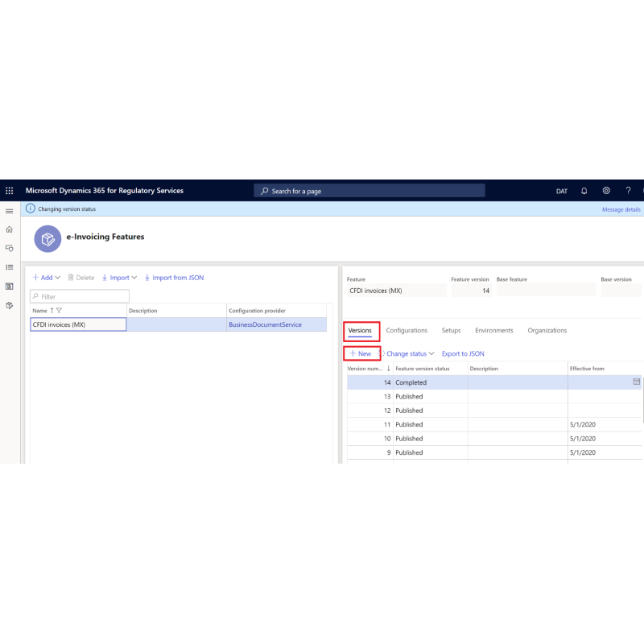Click the Filter input field
This screenshot has width=644, height=644.
pyautogui.click(x=80, y=296)
